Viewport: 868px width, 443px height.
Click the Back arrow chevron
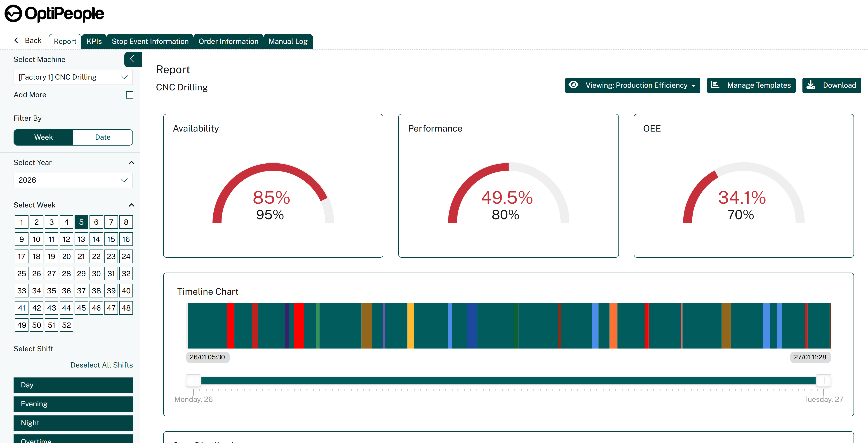[16, 40]
